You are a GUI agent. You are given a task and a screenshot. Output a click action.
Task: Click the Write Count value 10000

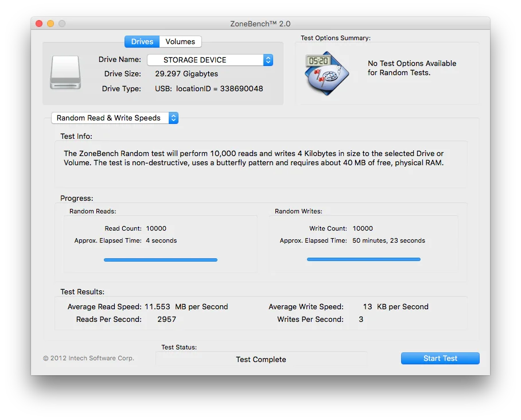pyautogui.click(x=363, y=228)
